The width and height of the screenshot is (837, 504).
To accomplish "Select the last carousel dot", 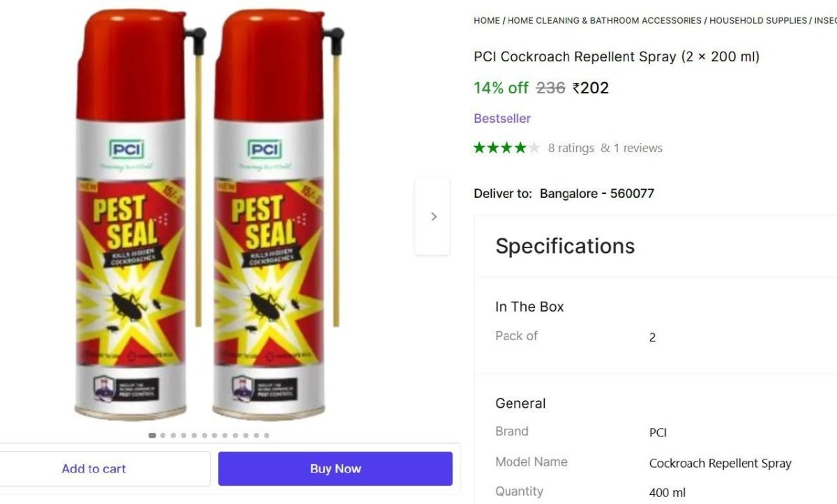I will point(266,435).
